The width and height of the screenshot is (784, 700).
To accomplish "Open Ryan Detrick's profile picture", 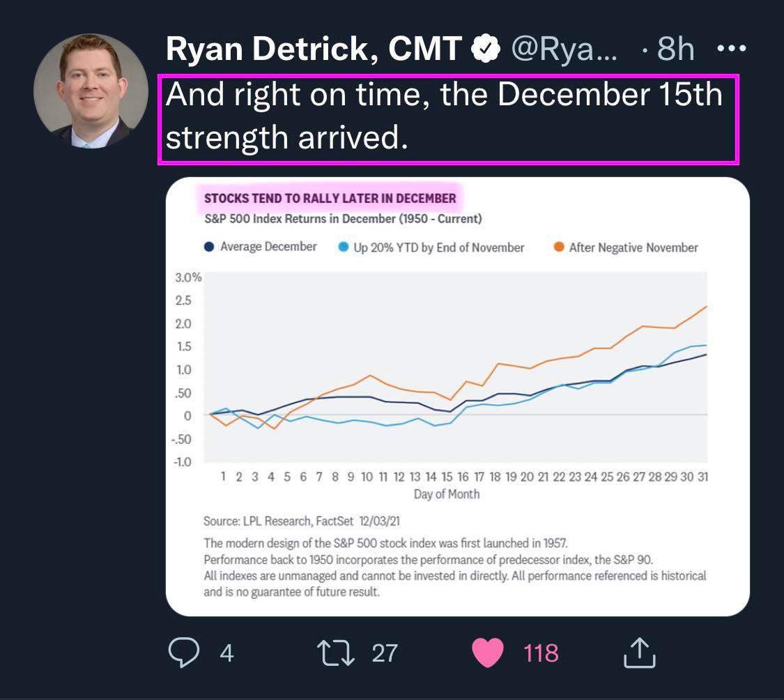I will pyautogui.click(x=91, y=91).
